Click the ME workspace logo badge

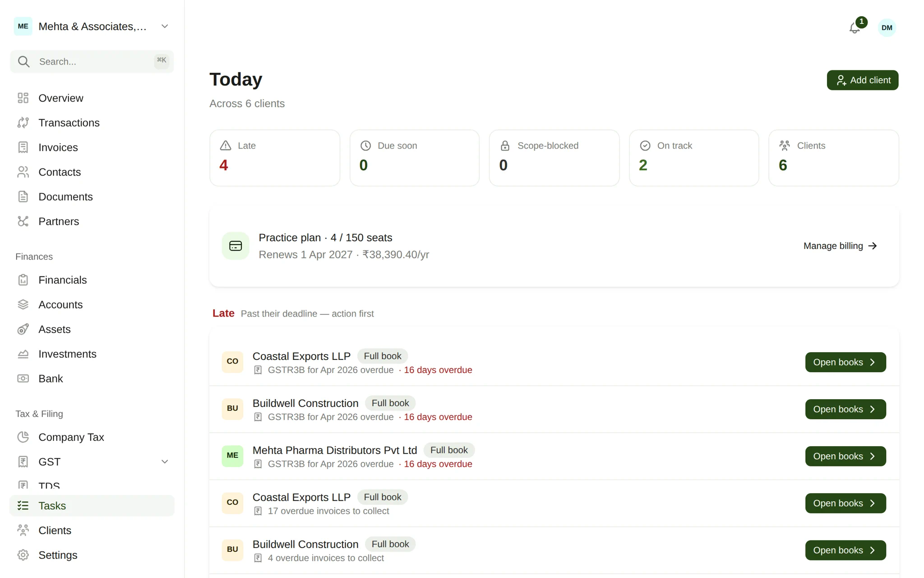(x=23, y=26)
